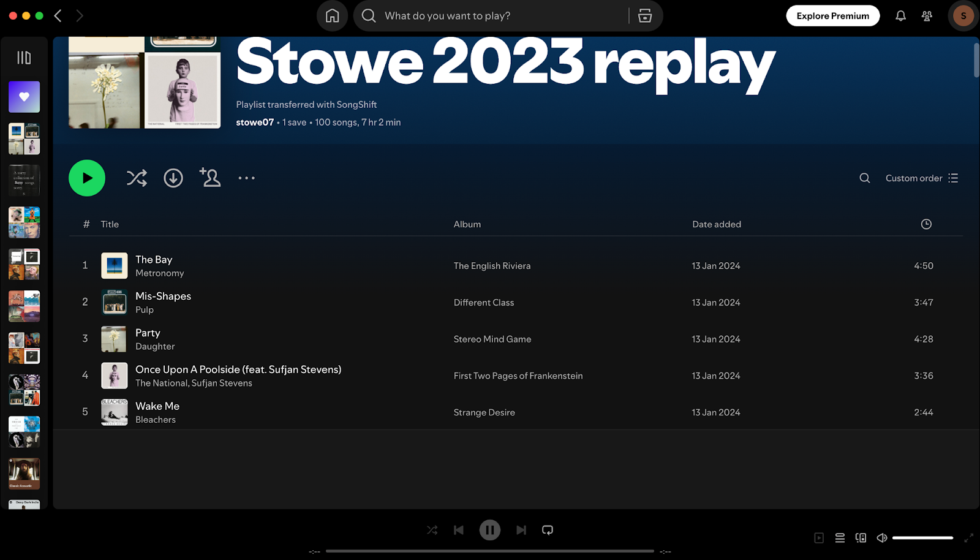Viewport: 980px width, 560px height.
Task: Search within the playlist
Action: [x=864, y=178]
